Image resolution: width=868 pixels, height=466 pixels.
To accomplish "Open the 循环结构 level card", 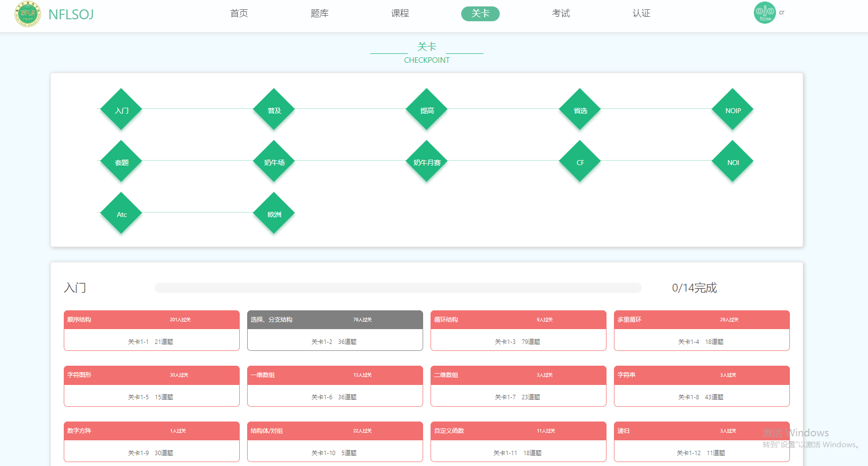I will coord(518,331).
